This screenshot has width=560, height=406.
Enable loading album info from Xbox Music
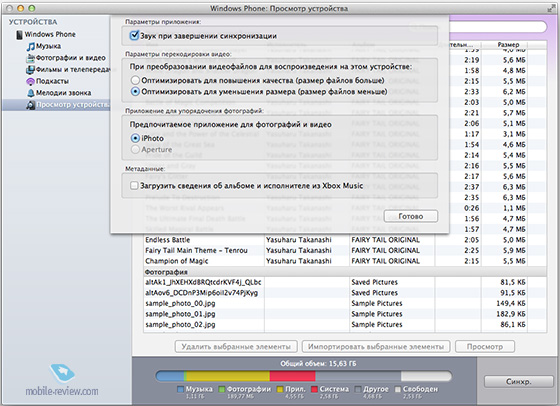[x=134, y=186]
